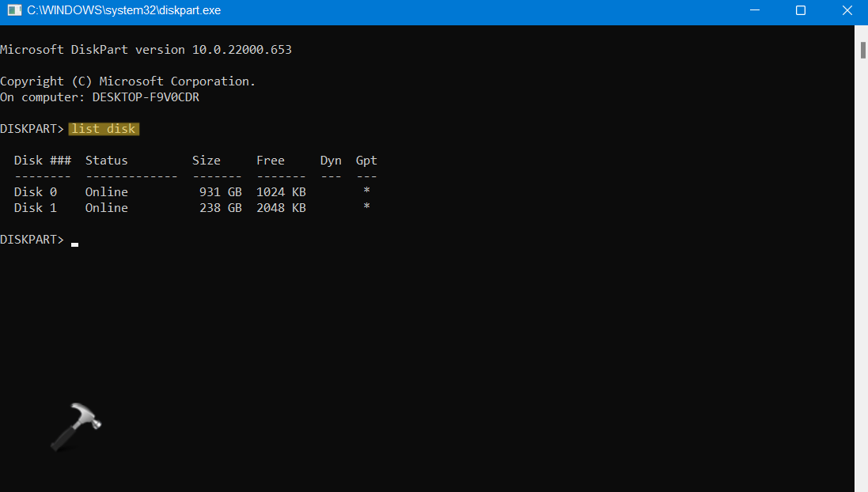Click the last DISKPART> prompt with cursor

tap(40, 240)
